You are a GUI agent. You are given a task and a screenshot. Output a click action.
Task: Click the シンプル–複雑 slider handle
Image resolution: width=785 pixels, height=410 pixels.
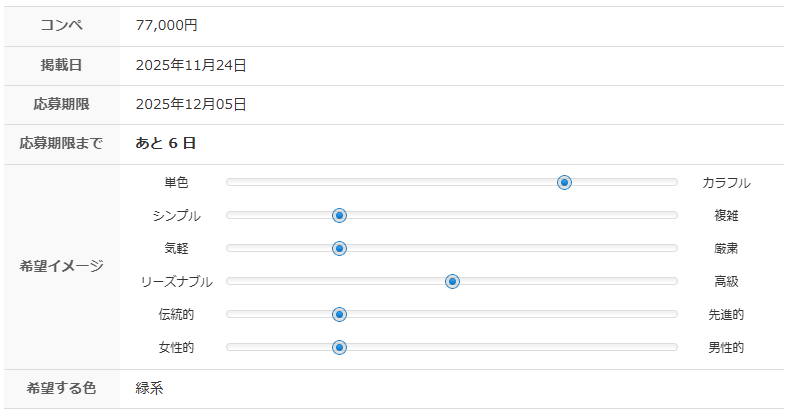point(339,215)
